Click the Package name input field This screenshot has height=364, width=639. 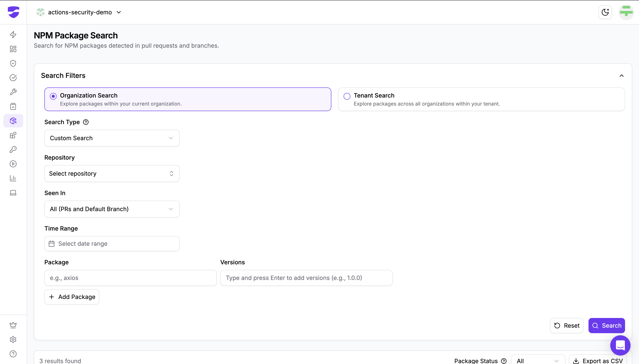click(130, 278)
